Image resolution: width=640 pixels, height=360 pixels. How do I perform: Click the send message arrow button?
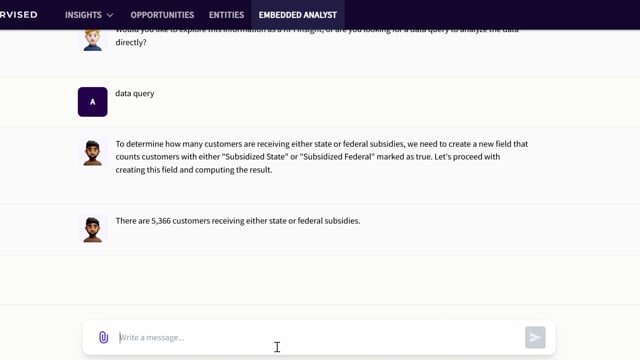coord(535,337)
